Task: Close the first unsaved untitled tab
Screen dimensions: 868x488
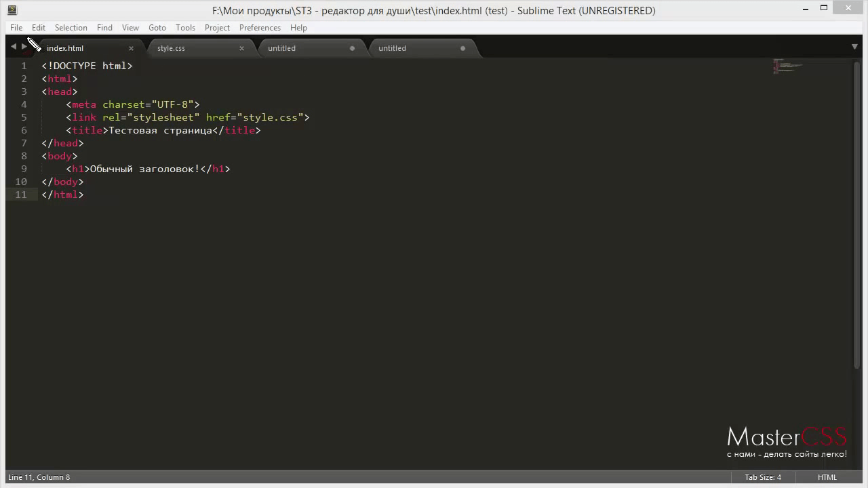Action: click(352, 48)
